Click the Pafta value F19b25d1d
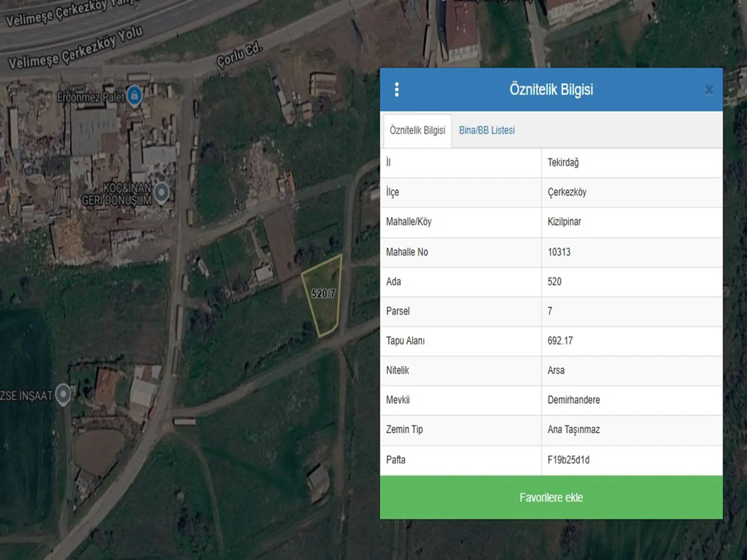 [x=568, y=460]
